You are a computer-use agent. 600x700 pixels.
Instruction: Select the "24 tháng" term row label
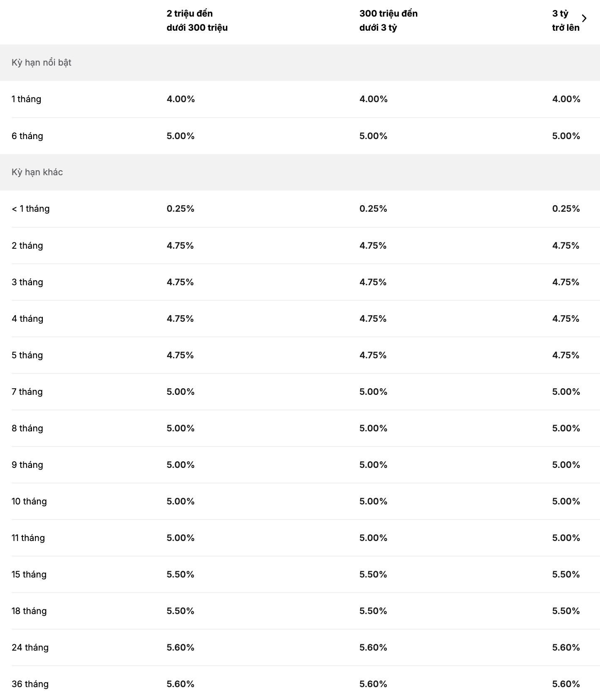point(30,648)
